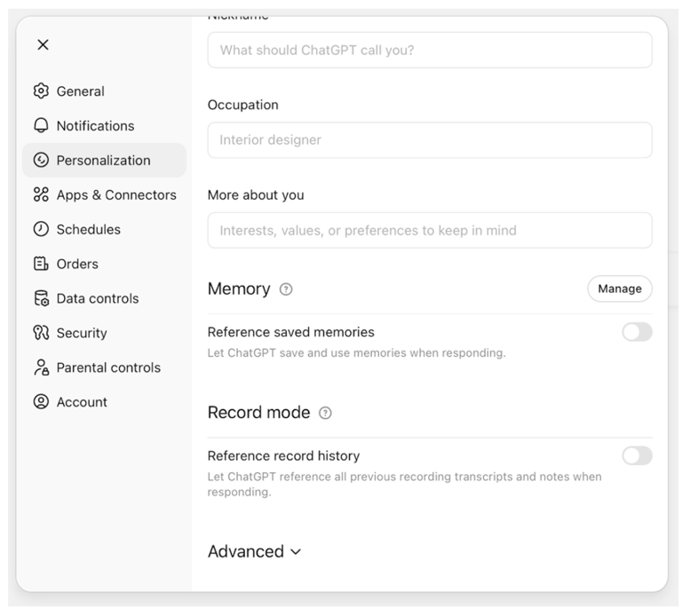Open the Account settings tab
682x616 pixels.
[105, 402]
